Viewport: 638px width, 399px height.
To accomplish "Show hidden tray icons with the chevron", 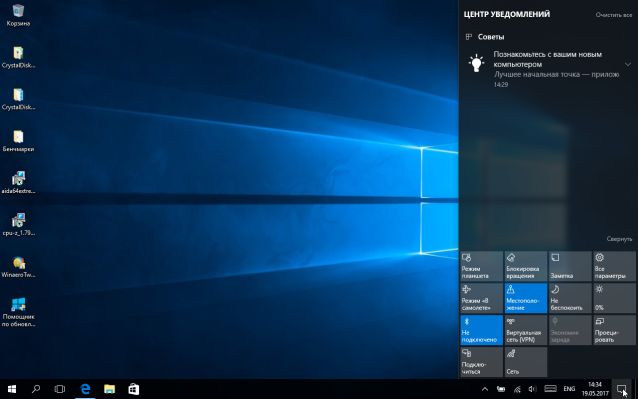I will pos(485,389).
